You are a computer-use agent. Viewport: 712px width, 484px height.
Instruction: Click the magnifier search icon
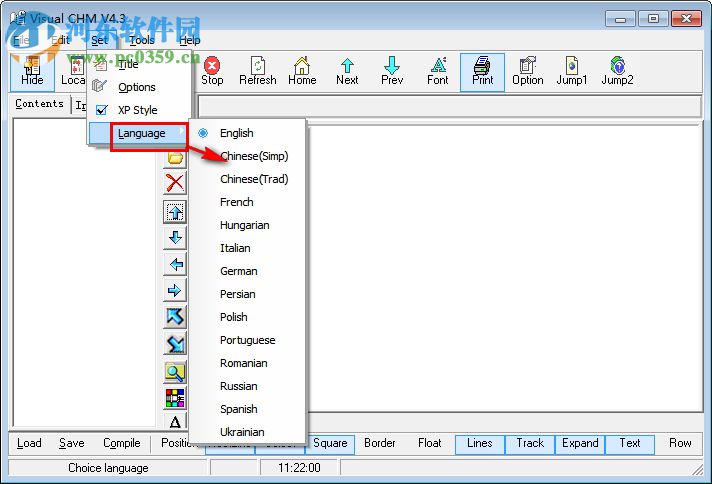point(175,372)
